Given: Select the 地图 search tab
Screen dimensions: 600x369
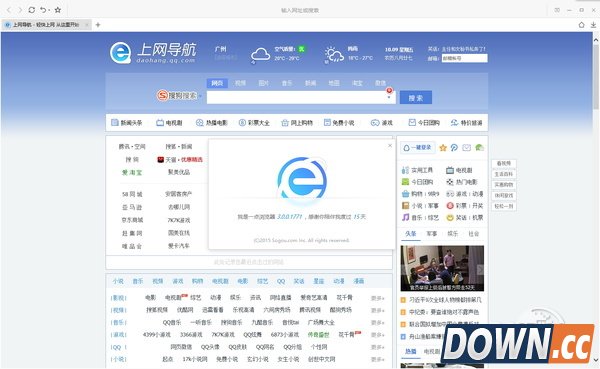Looking at the screenshot, I should pyautogui.click(x=334, y=83).
